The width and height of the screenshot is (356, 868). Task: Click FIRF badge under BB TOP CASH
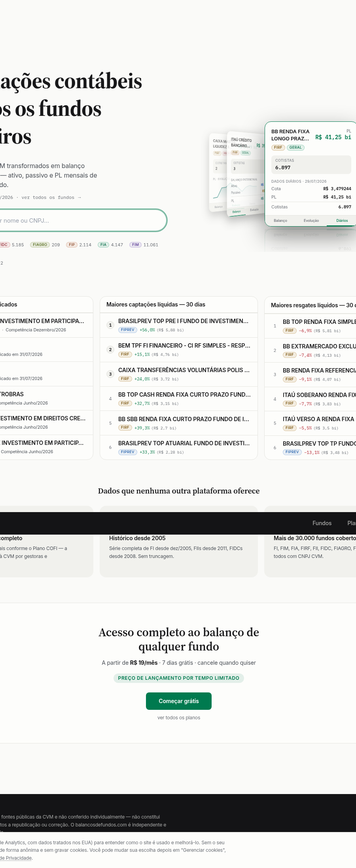125,403
